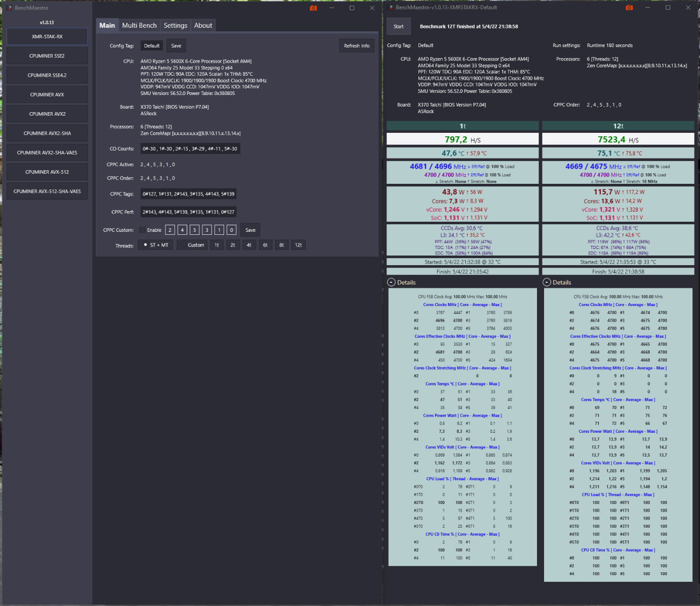Click Finish: 5/4/22 21:38:58 text in 12t column
This screenshot has height=606, width=700.
(618, 271)
